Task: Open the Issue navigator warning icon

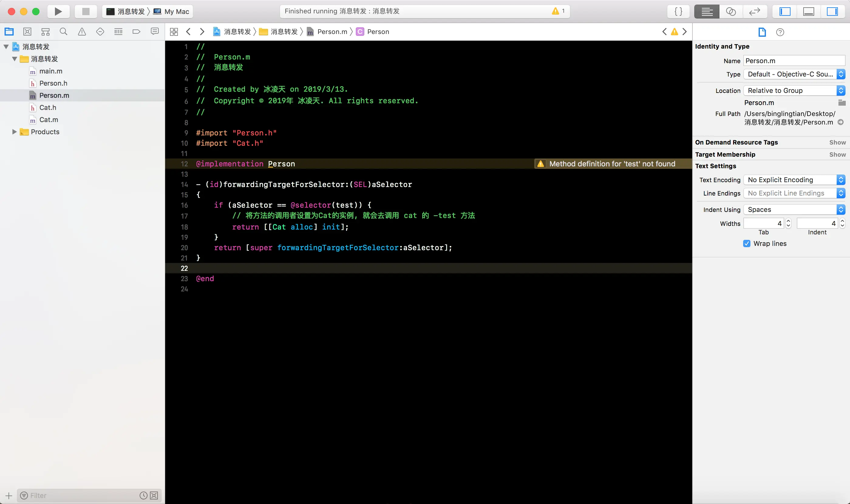Action: [82, 32]
